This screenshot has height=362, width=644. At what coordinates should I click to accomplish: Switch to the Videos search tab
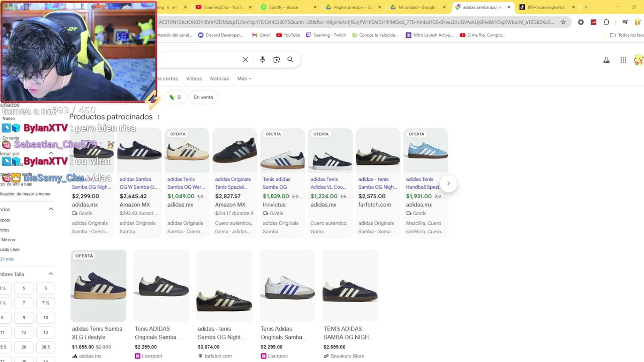coord(194,78)
